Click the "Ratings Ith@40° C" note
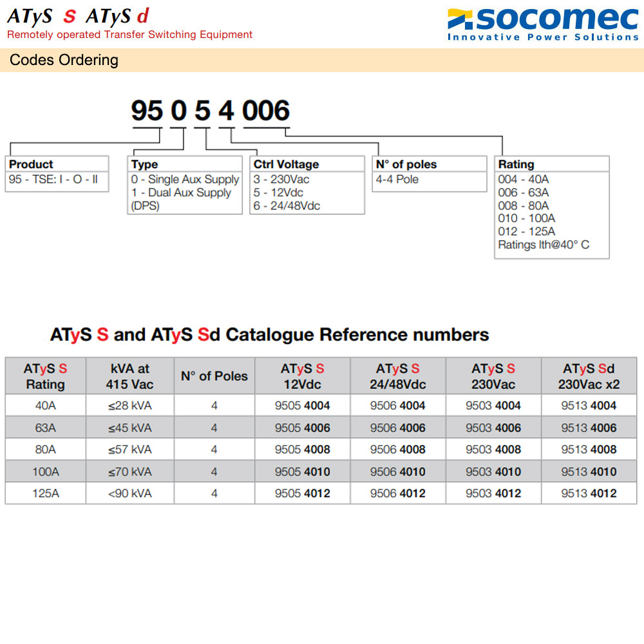Image resolution: width=644 pixels, height=644 pixels. pyautogui.click(x=544, y=245)
